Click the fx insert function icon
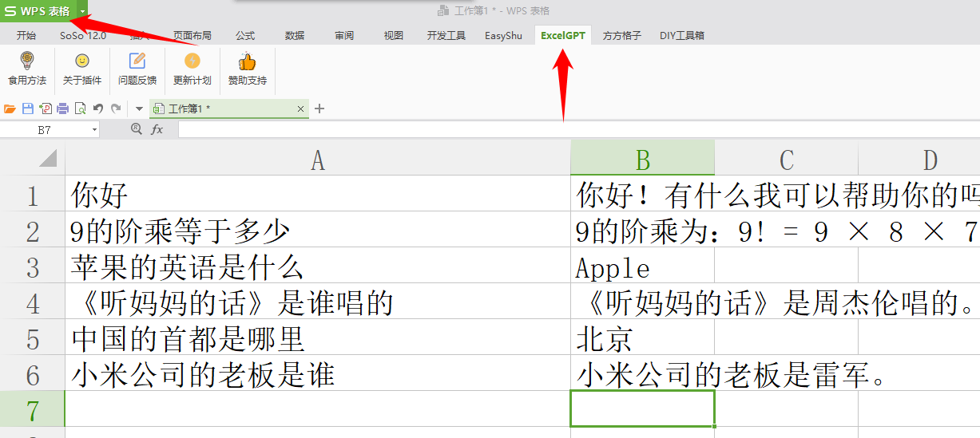 pos(157,129)
